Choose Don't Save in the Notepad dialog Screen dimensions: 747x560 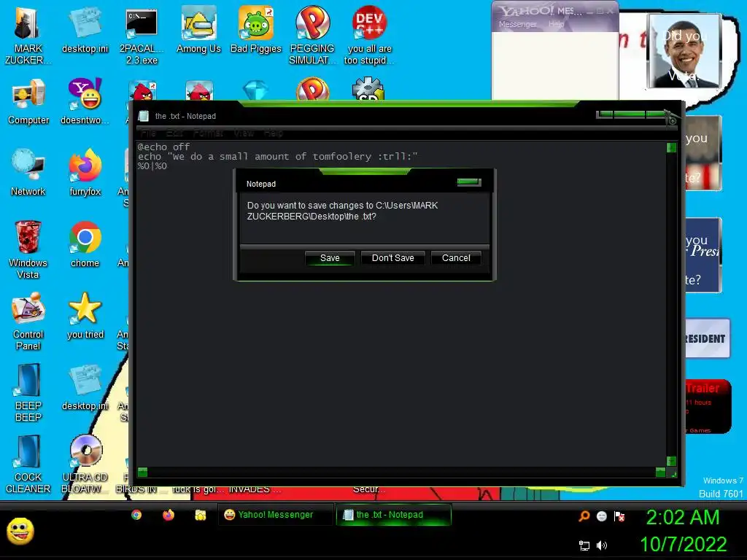[x=392, y=258]
